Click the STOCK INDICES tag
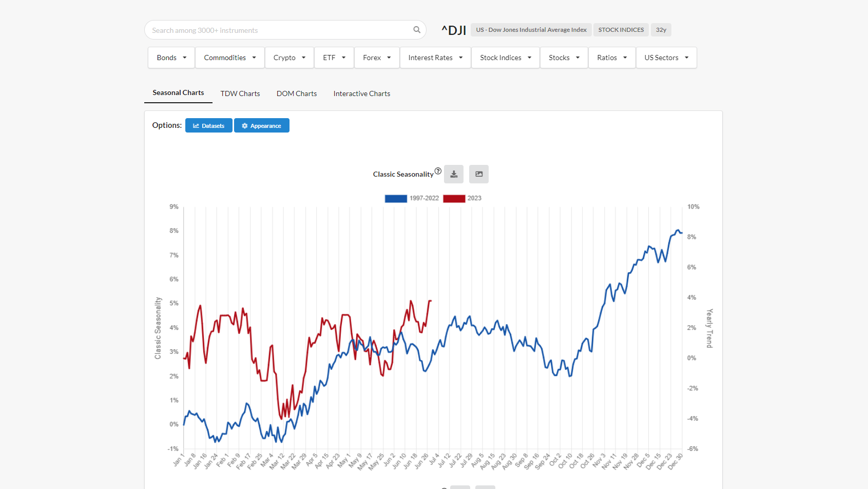This screenshot has width=868, height=489. 621,30
